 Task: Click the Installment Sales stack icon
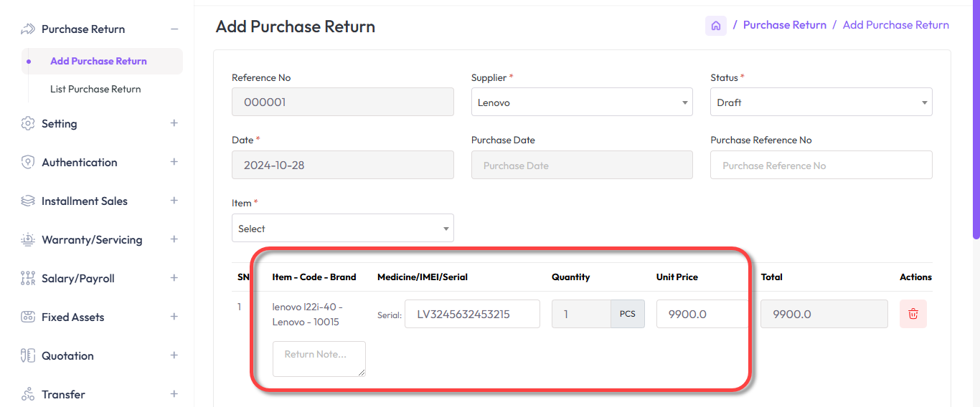(x=28, y=201)
